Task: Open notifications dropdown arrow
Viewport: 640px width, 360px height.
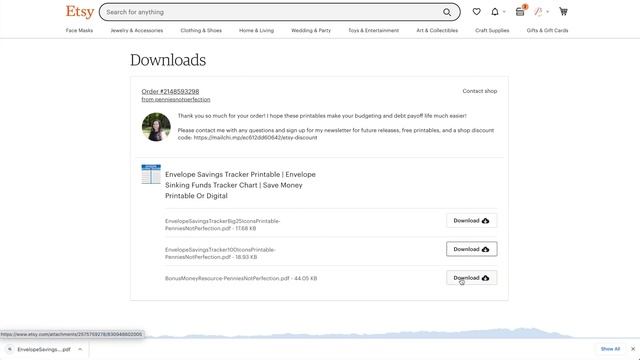Action: pyautogui.click(x=504, y=12)
